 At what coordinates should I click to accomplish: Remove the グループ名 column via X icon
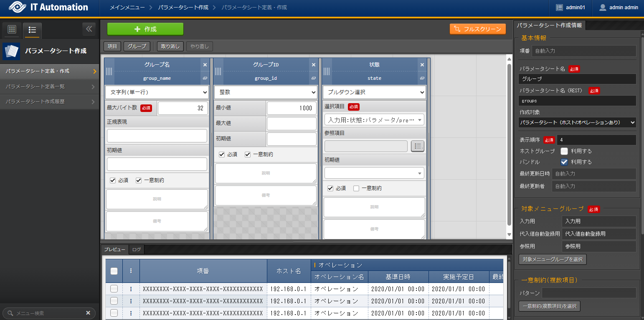[x=205, y=65]
